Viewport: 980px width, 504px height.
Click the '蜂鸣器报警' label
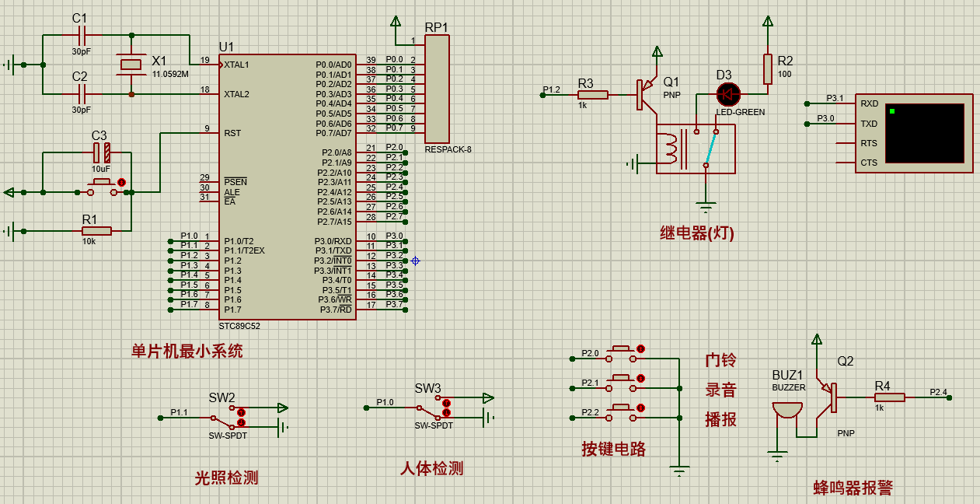pos(853,488)
